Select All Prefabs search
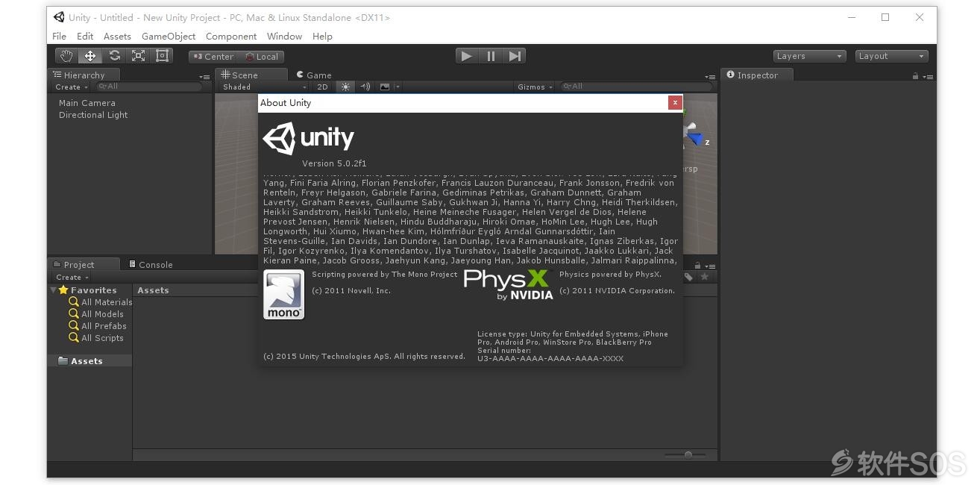 (x=98, y=326)
